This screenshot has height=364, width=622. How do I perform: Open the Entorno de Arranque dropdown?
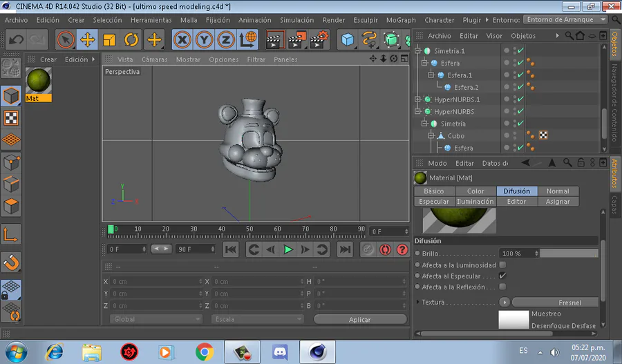565,19
